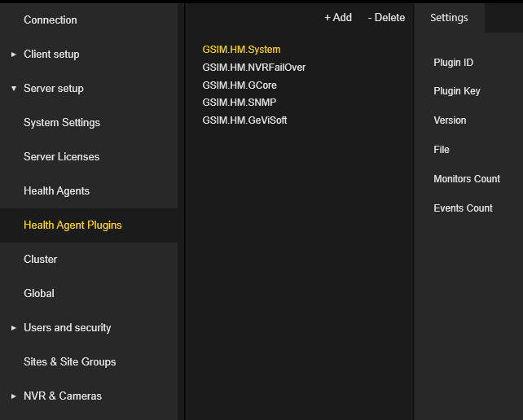Click the Plugin ID label
523x420 pixels.
(453, 63)
